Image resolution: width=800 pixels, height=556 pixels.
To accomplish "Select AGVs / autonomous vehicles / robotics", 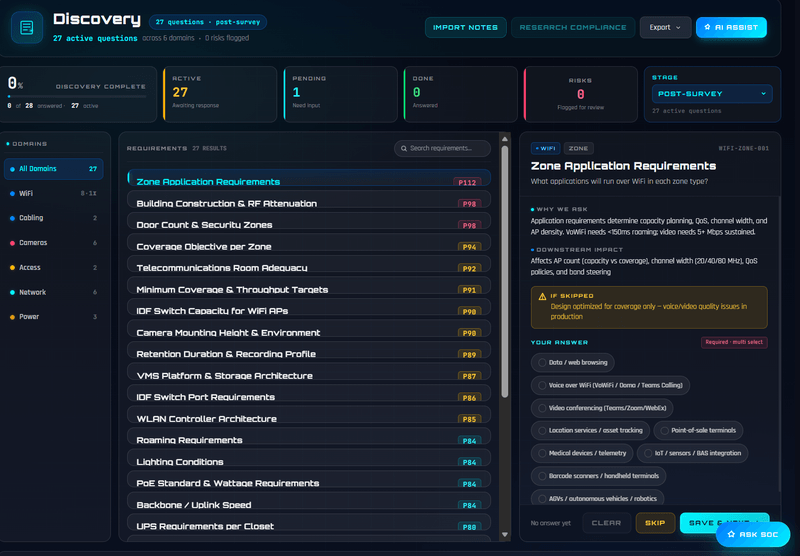I will (597, 498).
